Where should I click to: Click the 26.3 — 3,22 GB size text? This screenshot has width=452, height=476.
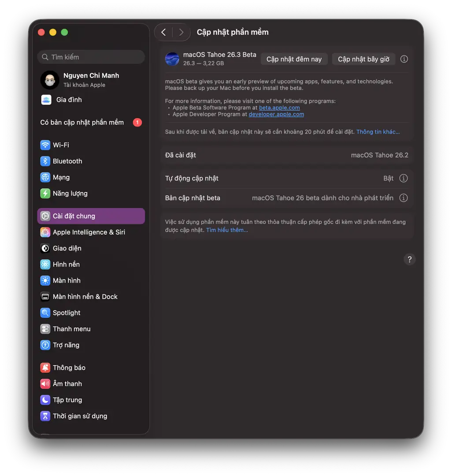(204, 63)
